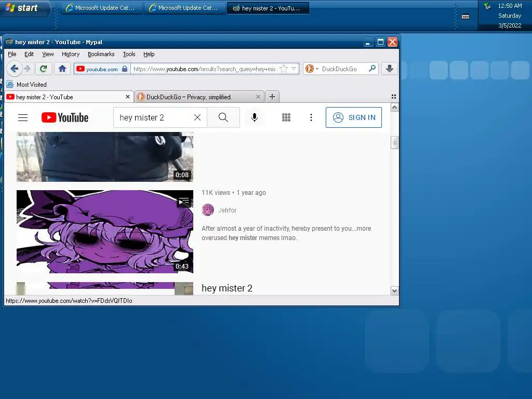Close the hey mister 2 YouTube tab
The height and width of the screenshot is (399, 532).
(x=128, y=97)
